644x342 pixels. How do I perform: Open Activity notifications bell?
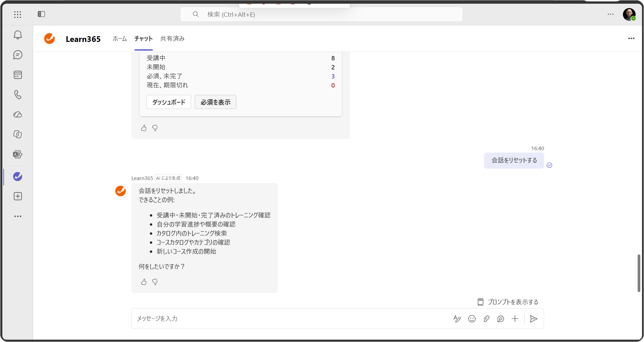coord(18,35)
